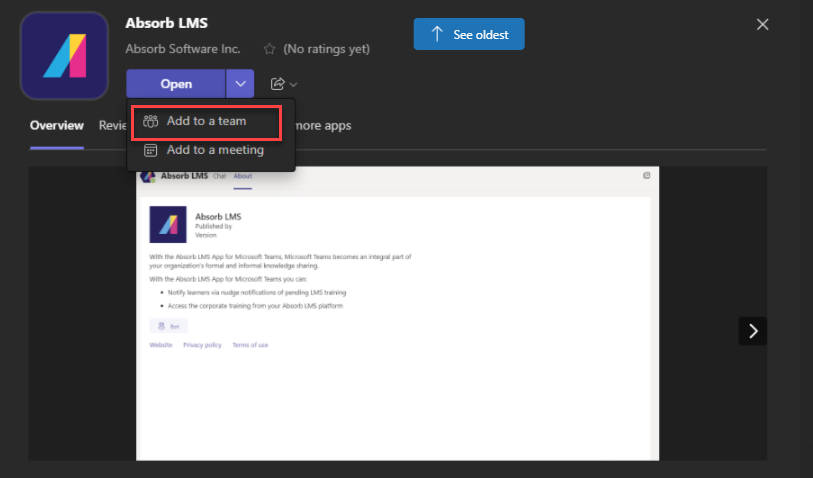Viewport: 813px width, 478px height.
Task: Click the up arrow in See oldest
Action: pyautogui.click(x=437, y=34)
